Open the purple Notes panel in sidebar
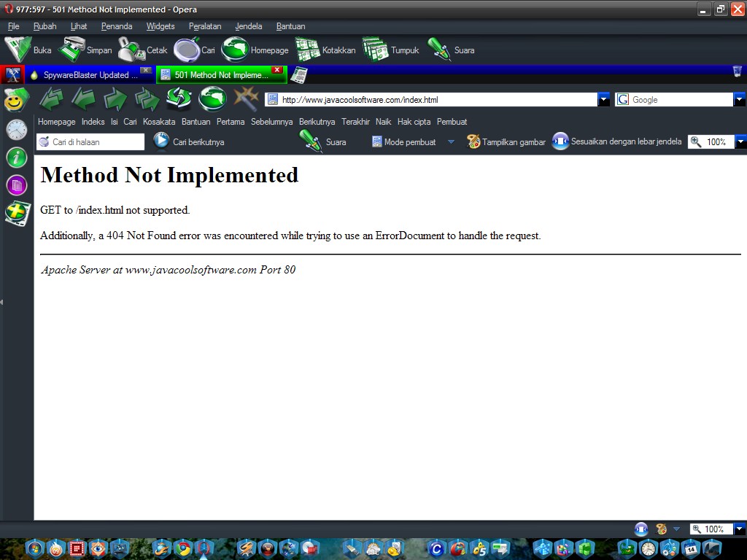The width and height of the screenshot is (747, 560). coord(17,185)
